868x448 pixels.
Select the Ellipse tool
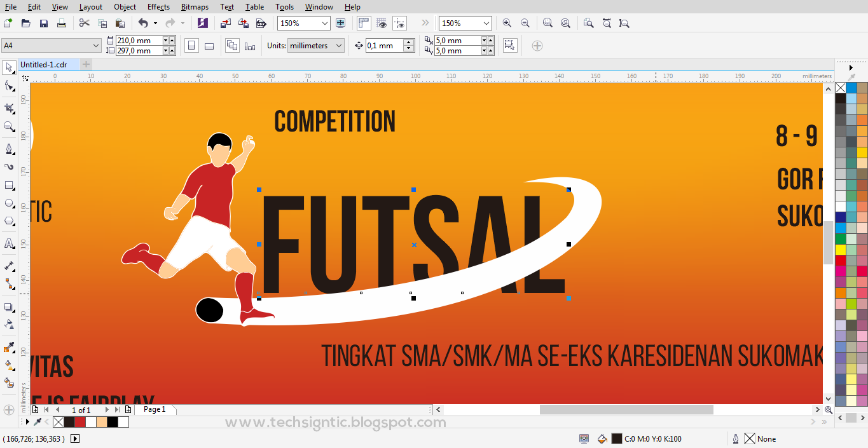pos(8,203)
